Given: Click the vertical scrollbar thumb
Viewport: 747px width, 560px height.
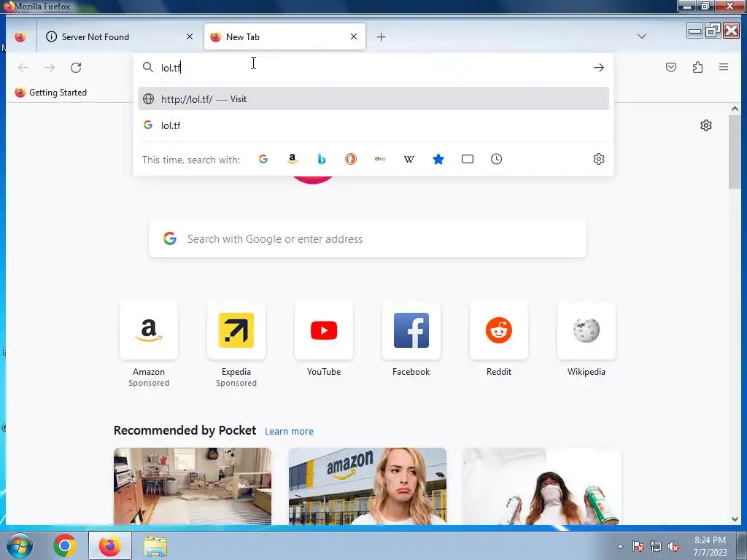Looking at the screenshot, I should [735, 152].
